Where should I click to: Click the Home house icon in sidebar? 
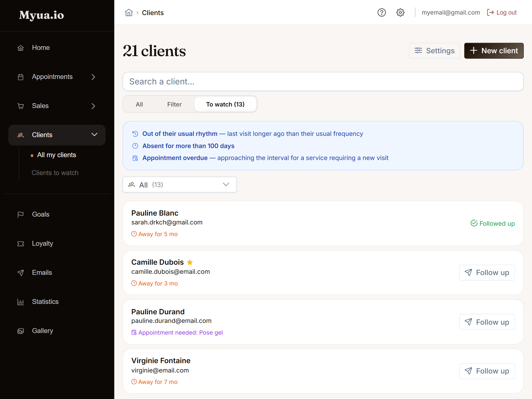pyautogui.click(x=21, y=48)
